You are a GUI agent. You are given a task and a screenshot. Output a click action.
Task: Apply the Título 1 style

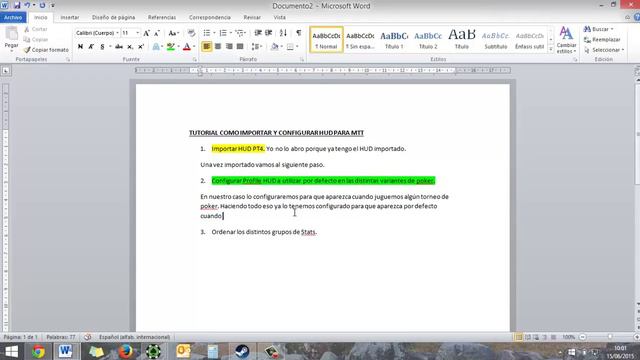pyautogui.click(x=394, y=40)
